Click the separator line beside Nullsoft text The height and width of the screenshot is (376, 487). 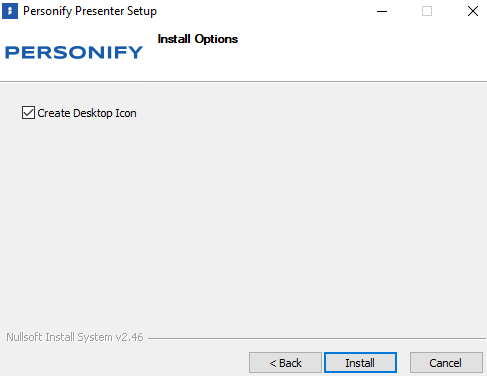317,338
